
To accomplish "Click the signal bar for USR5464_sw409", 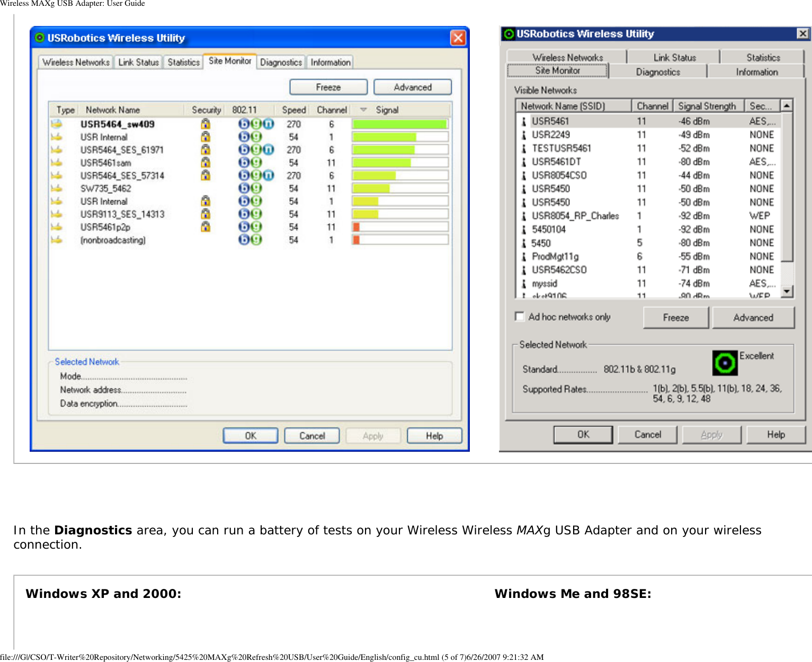I will (x=400, y=124).
